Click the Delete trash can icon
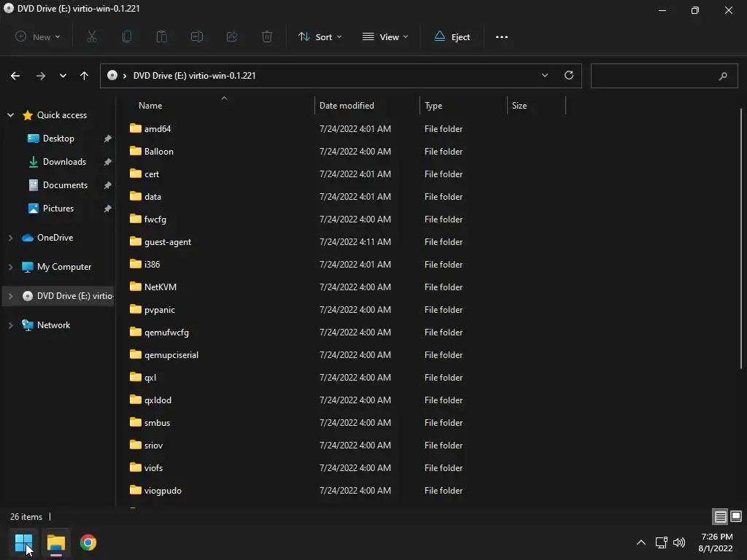Viewport: 747px width, 560px height. pyautogui.click(x=267, y=36)
